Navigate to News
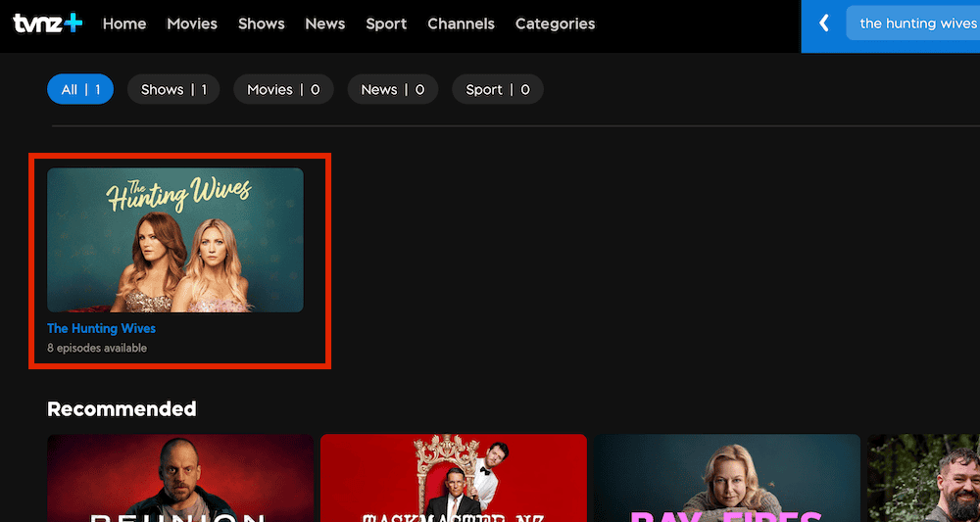 click(325, 24)
